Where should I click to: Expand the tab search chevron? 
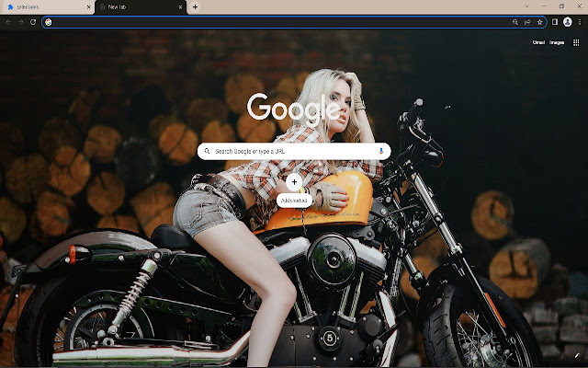[x=526, y=6]
